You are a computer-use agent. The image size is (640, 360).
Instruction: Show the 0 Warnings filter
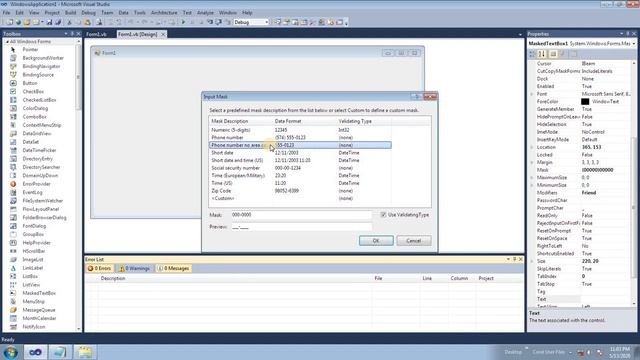pos(134,268)
